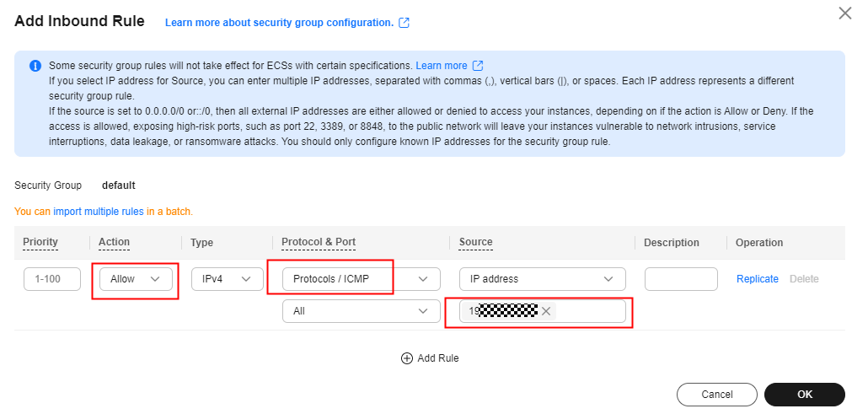Click the Description input field
The height and width of the screenshot is (414, 868).
tap(681, 279)
